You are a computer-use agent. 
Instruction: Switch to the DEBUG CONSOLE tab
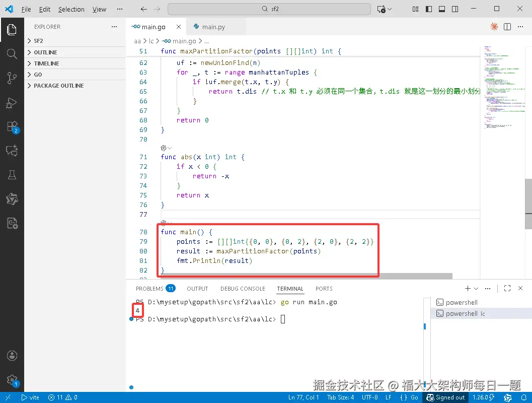pyautogui.click(x=243, y=289)
